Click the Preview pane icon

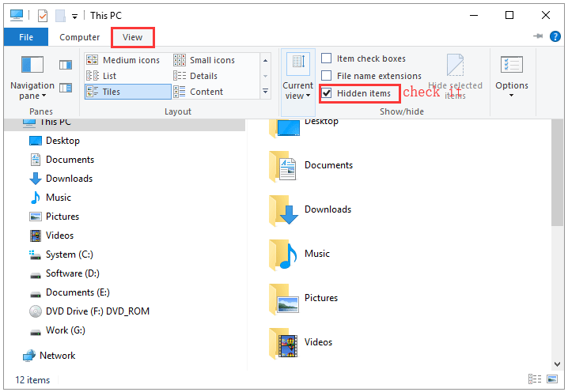point(66,65)
